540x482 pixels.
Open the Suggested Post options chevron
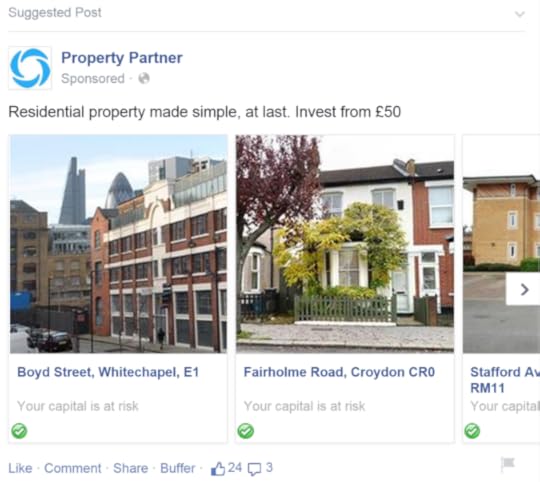click(520, 14)
